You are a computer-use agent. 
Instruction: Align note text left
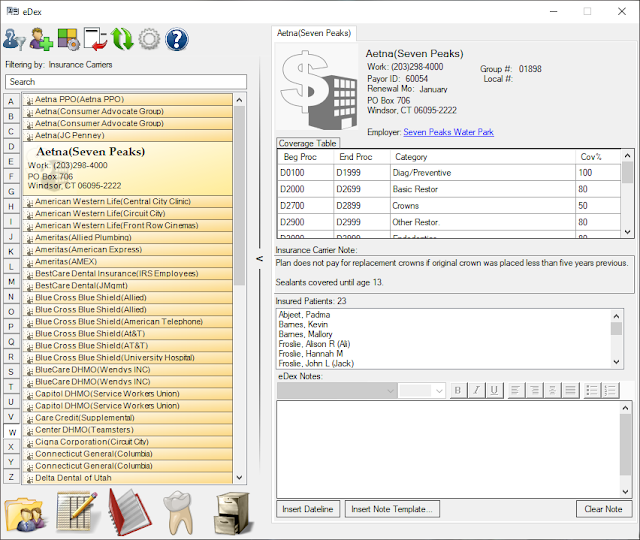click(516, 391)
